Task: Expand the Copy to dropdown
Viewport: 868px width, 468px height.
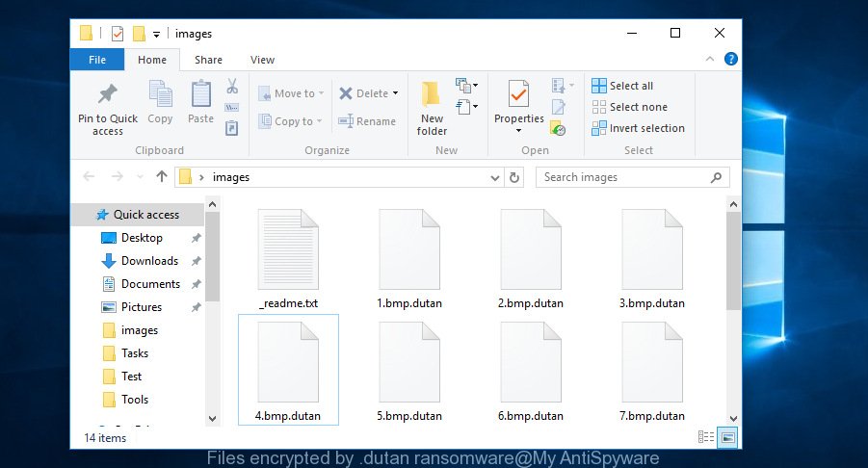Action: pyautogui.click(x=320, y=120)
